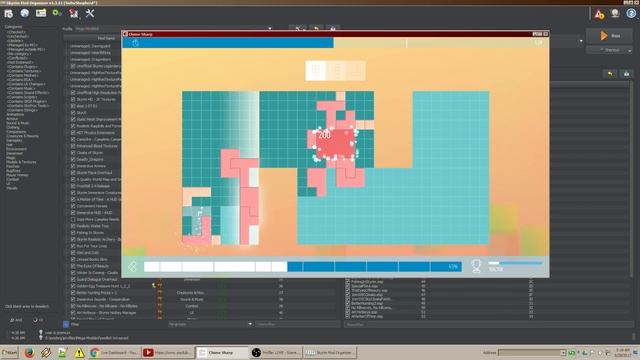The image size is (640, 360).
Task: Expand the taskbar Address dropdown
Action: click(563, 353)
